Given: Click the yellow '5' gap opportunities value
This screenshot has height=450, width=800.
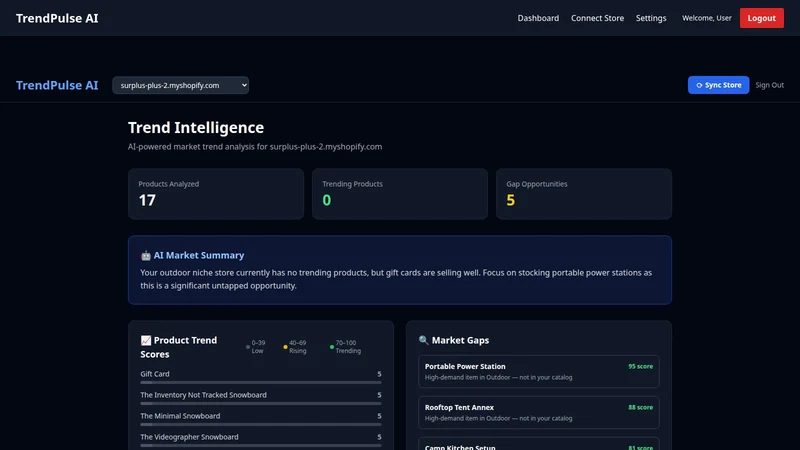Looking at the screenshot, I should click(x=511, y=200).
